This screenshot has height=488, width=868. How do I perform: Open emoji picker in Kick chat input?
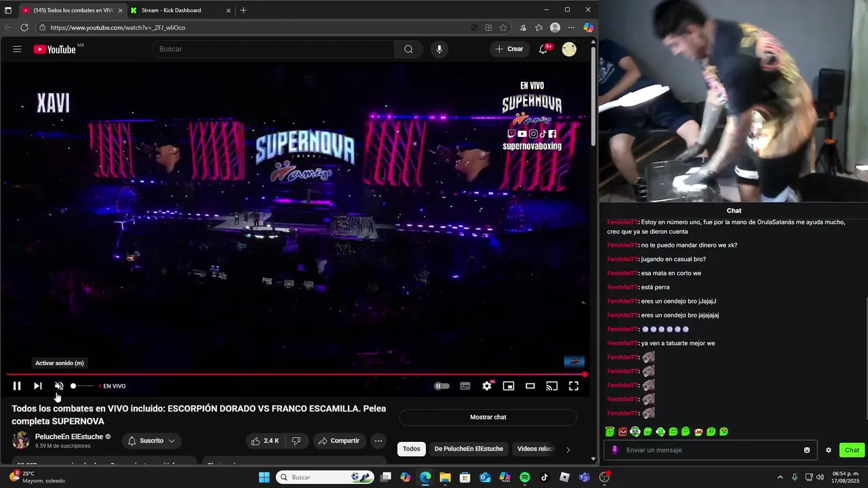click(x=807, y=450)
